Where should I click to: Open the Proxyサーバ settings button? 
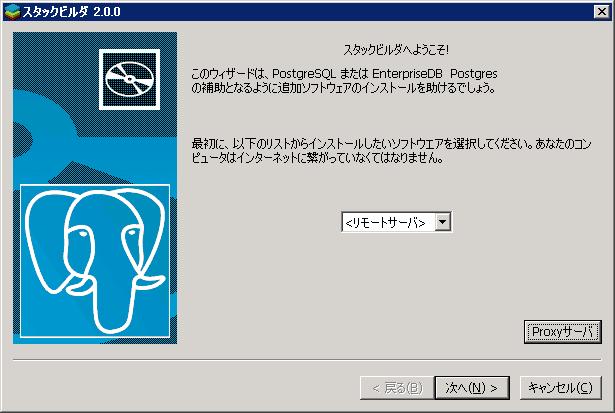[562, 332]
